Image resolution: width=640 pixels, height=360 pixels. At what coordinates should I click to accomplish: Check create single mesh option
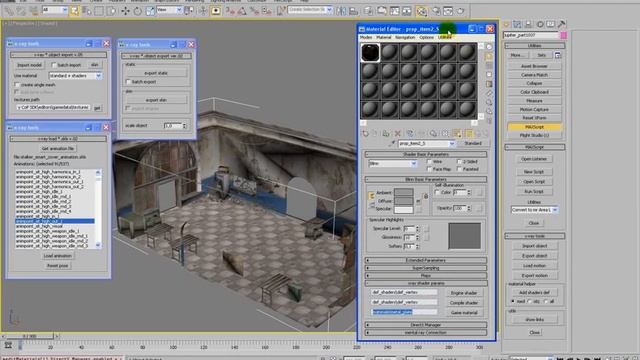(x=17, y=85)
